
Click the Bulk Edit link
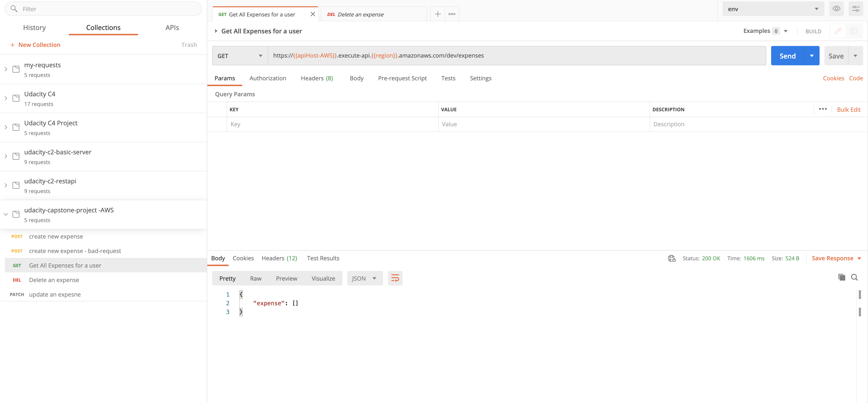[x=848, y=109]
